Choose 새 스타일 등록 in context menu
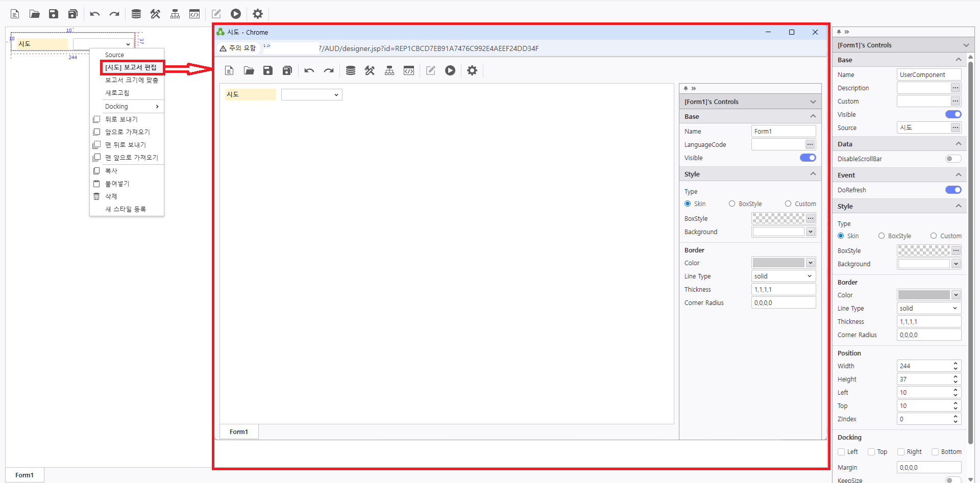Image resolution: width=980 pixels, height=483 pixels. (126, 209)
